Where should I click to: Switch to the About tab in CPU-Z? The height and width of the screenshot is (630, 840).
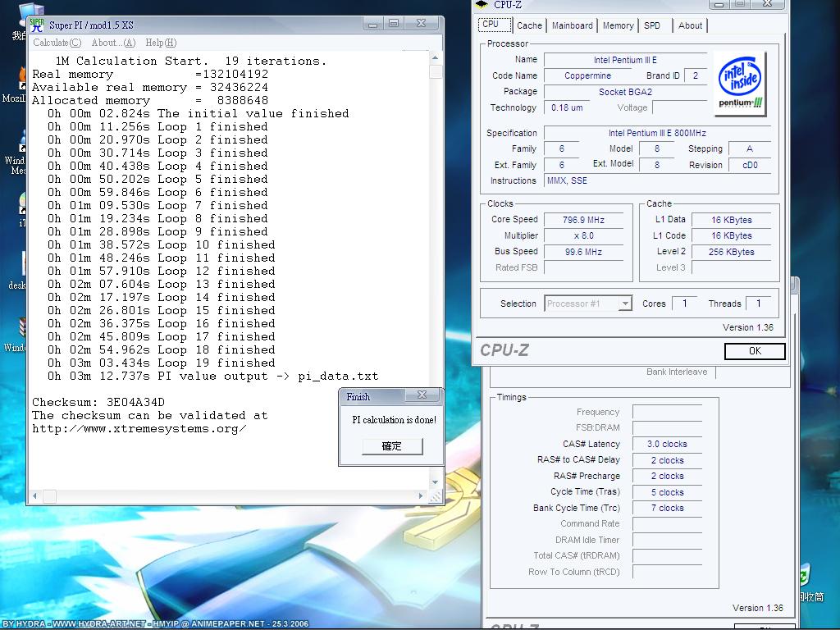690,25
